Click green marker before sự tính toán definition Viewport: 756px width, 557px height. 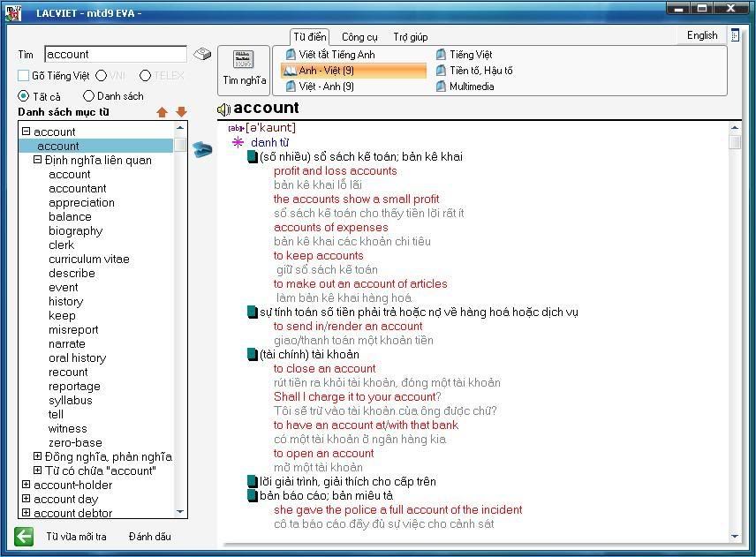tap(253, 312)
